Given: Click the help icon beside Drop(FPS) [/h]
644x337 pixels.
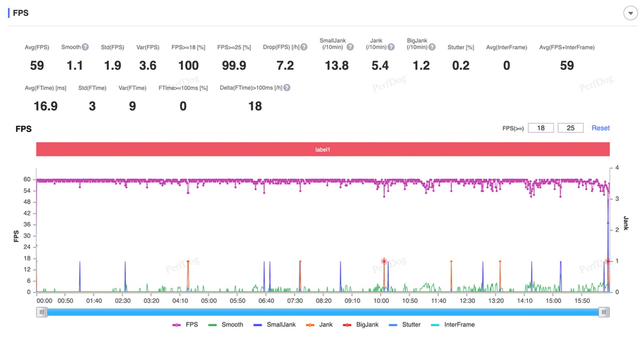Looking at the screenshot, I should tap(304, 47).
